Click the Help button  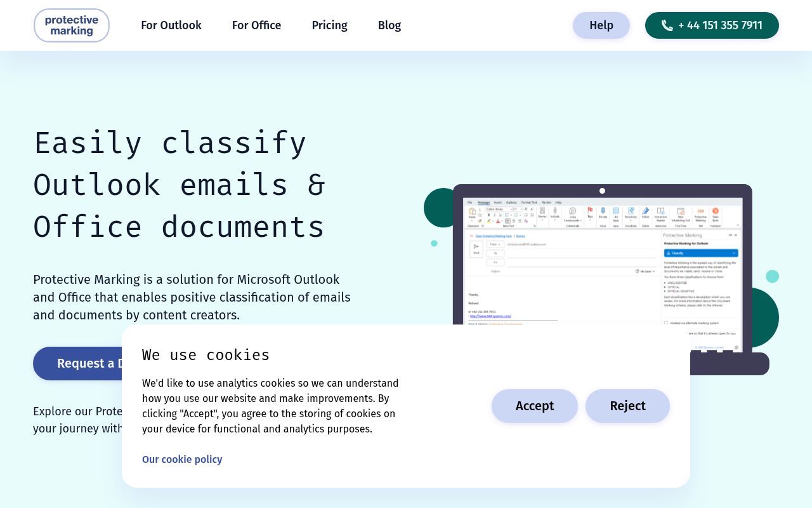601,25
